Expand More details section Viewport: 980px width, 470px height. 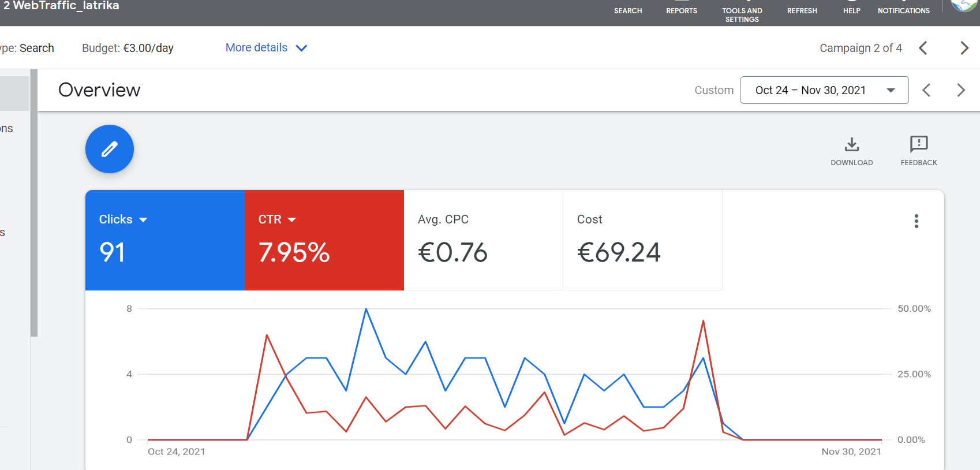pyautogui.click(x=266, y=48)
